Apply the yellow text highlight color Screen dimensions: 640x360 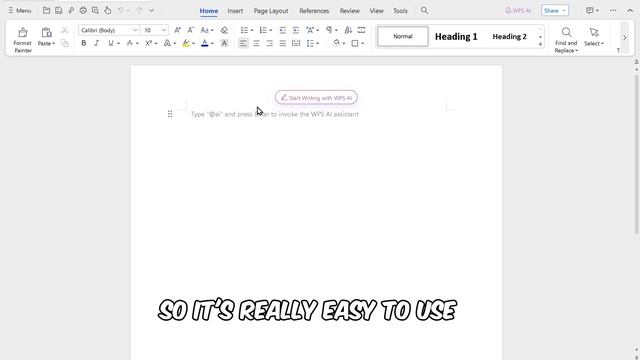[186, 43]
